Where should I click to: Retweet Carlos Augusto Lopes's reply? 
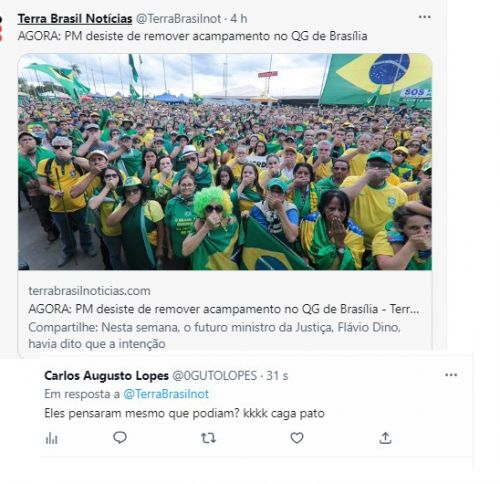209,438
